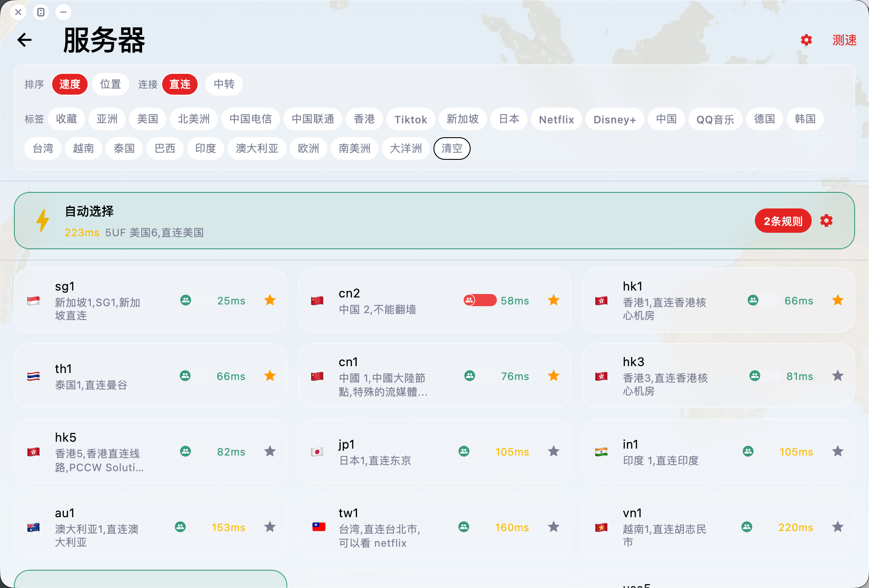
Task: Open auto-select rule settings gear
Action: tap(826, 221)
